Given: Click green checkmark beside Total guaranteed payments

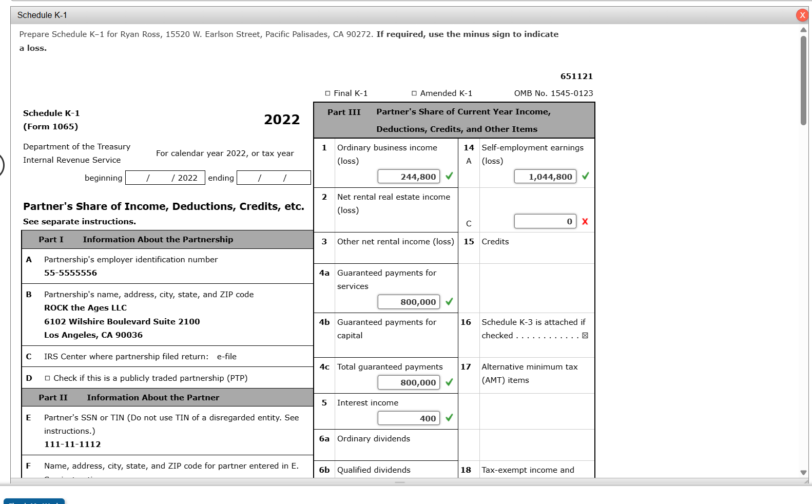Looking at the screenshot, I should coord(449,382).
